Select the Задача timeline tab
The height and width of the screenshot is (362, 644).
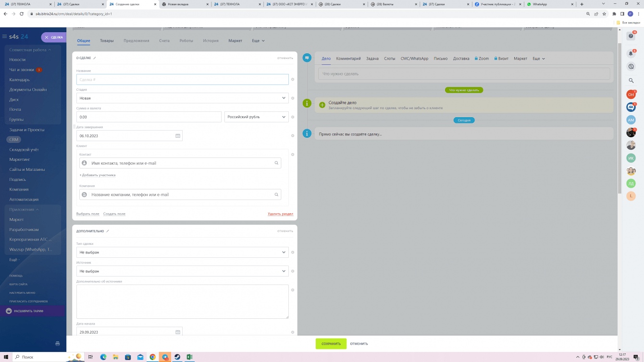372,59
